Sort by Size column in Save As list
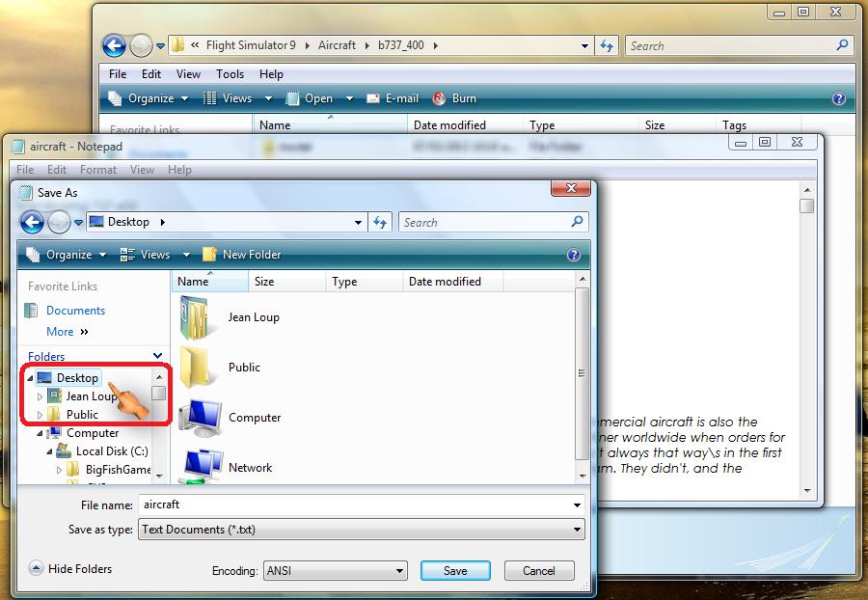Image resolution: width=868 pixels, height=600 pixels. [286, 281]
